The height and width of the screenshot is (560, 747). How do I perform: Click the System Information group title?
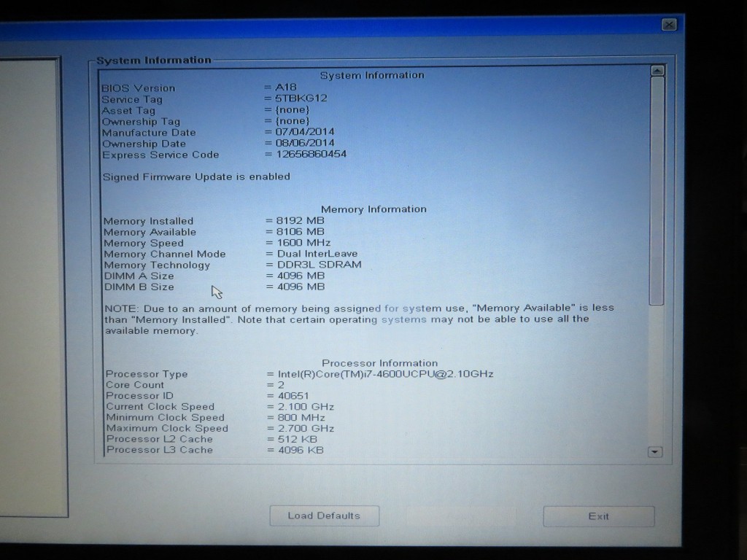point(154,60)
